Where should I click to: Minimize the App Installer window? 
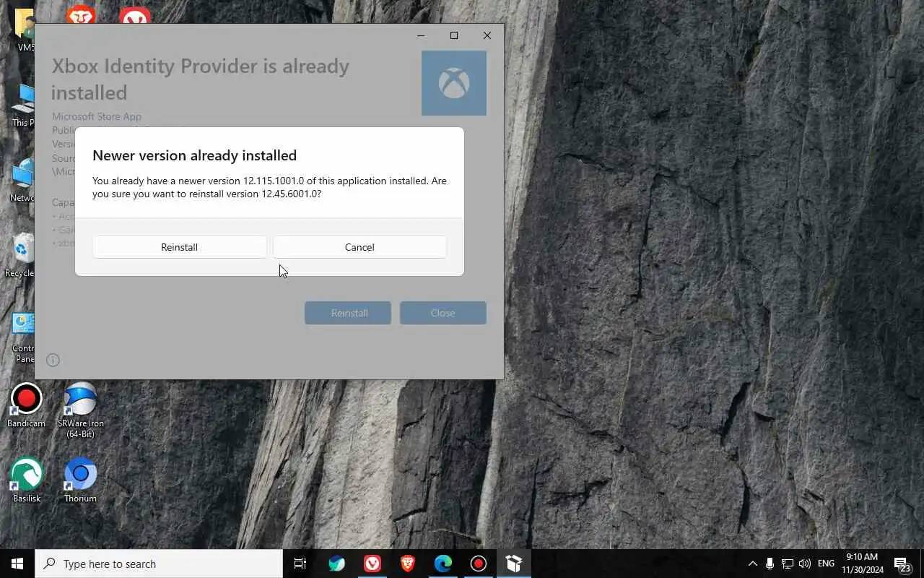pos(421,35)
